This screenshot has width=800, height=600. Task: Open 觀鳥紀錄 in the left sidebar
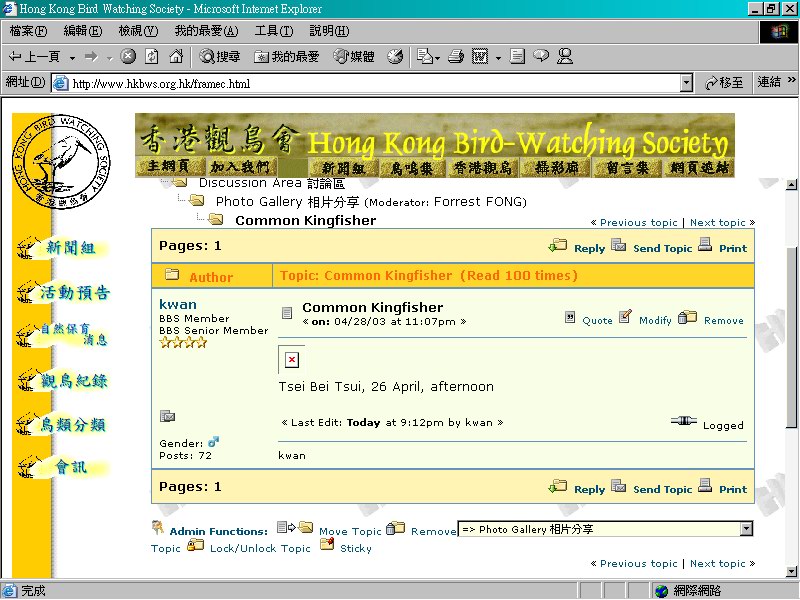click(62, 380)
